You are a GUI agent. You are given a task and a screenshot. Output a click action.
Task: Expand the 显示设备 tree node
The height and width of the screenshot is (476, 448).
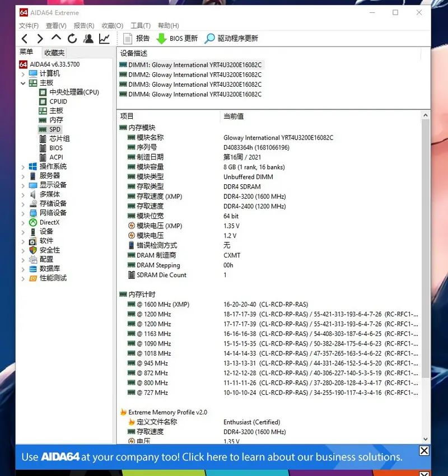coord(23,185)
